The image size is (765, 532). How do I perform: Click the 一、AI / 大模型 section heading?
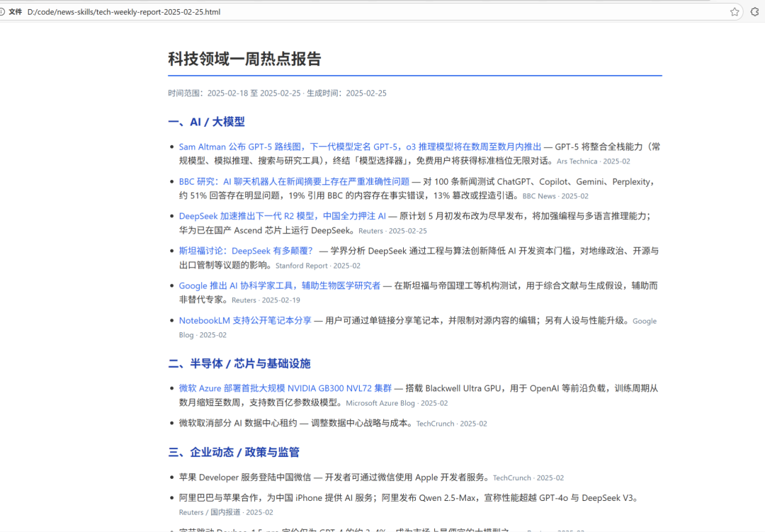[206, 122]
